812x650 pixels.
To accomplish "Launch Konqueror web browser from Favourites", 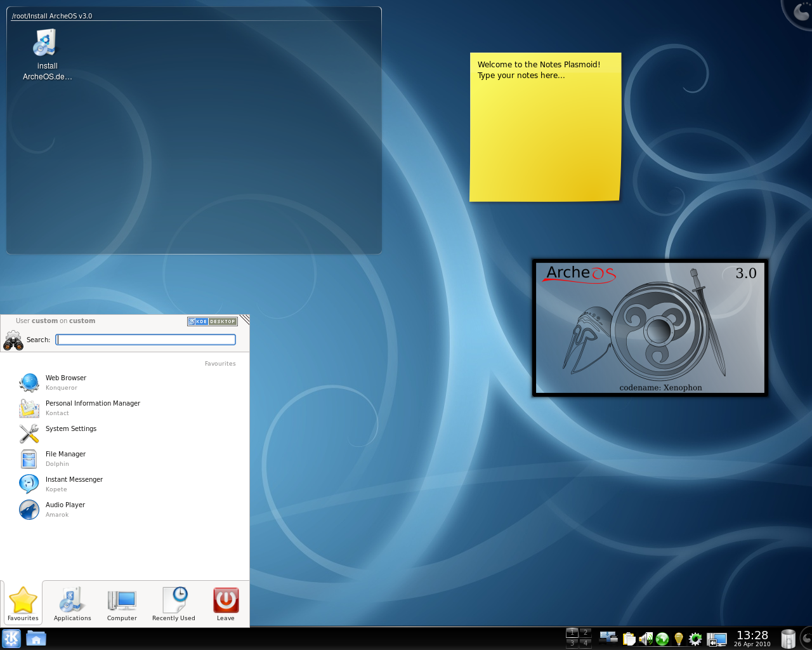I will click(x=66, y=382).
